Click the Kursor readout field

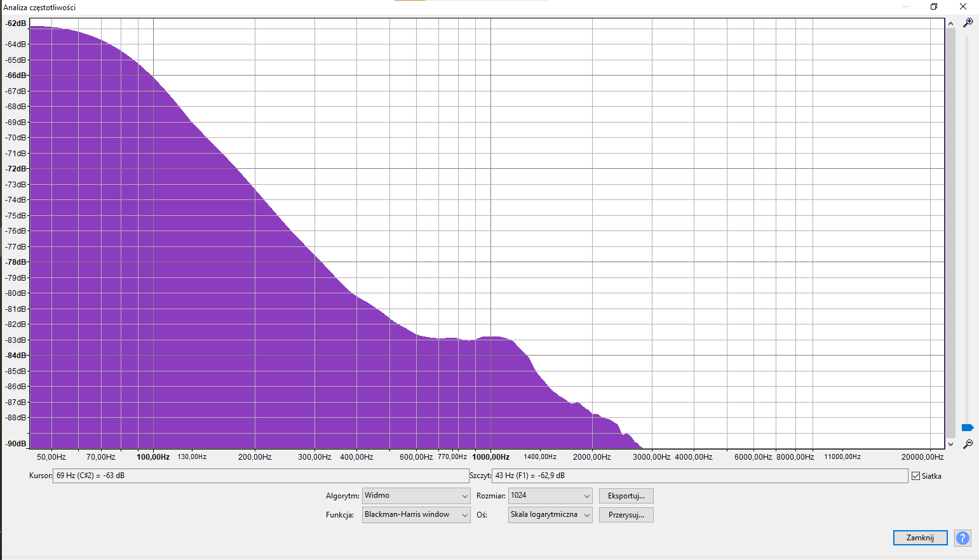click(260, 476)
